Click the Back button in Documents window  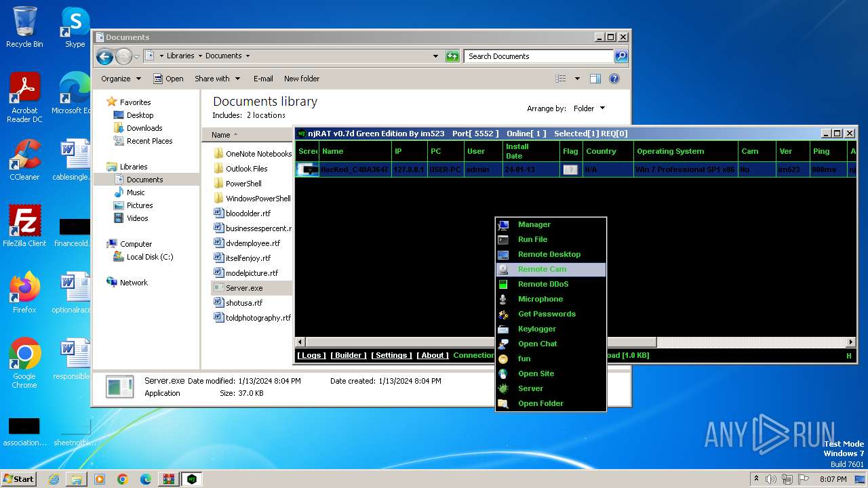click(x=104, y=56)
